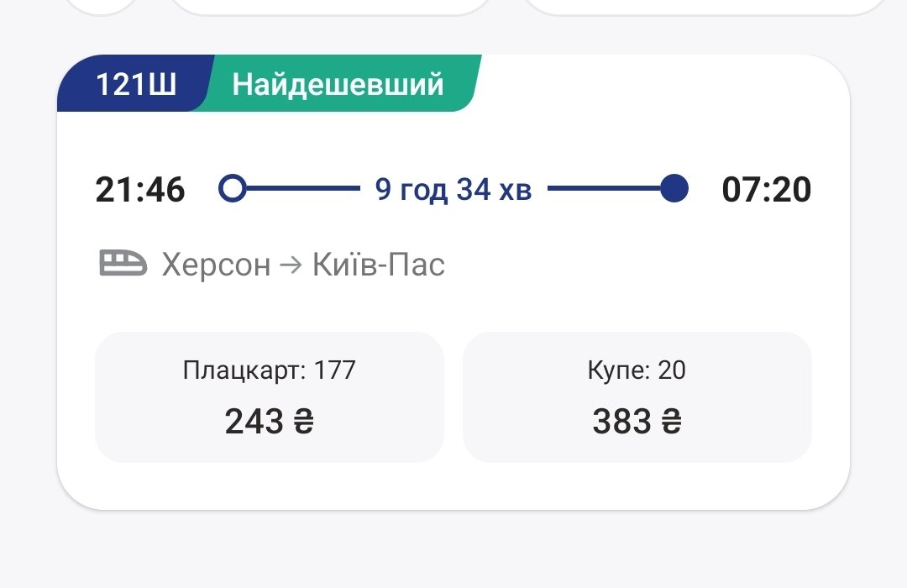Click the hollow departure circle marker
907x588 pixels.
click(233, 189)
